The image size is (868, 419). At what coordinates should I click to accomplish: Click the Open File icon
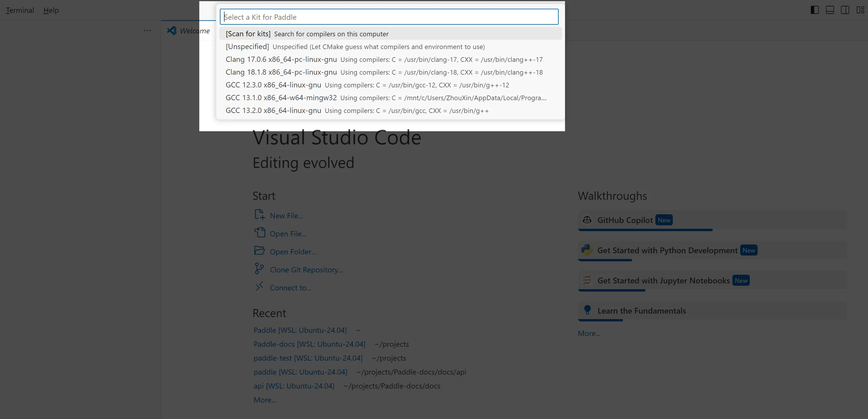pyautogui.click(x=259, y=232)
